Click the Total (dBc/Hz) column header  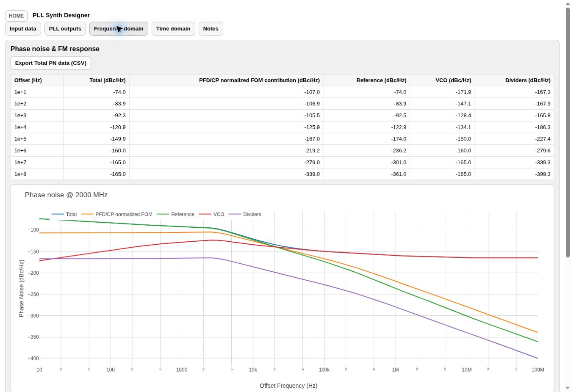point(96,80)
